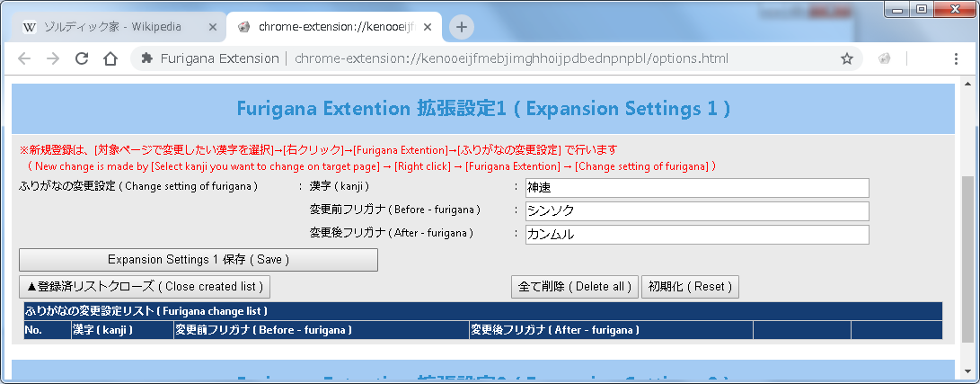Open Chrome three-dot menu
980x384 pixels.
[956, 58]
